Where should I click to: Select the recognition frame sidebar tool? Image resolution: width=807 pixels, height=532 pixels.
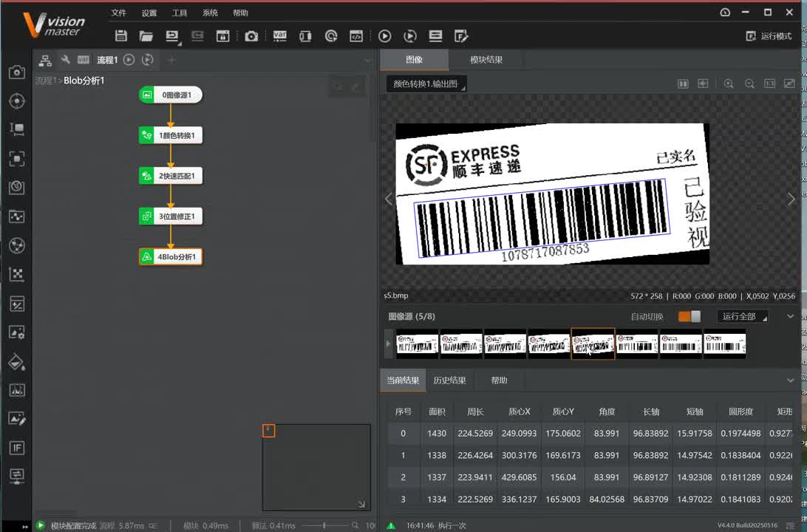[x=16, y=159]
